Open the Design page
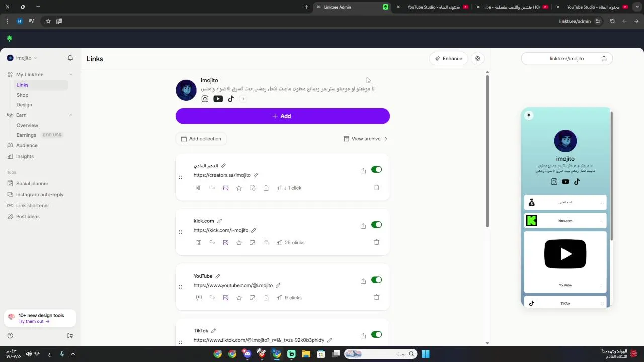 click(x=24, y=105)
